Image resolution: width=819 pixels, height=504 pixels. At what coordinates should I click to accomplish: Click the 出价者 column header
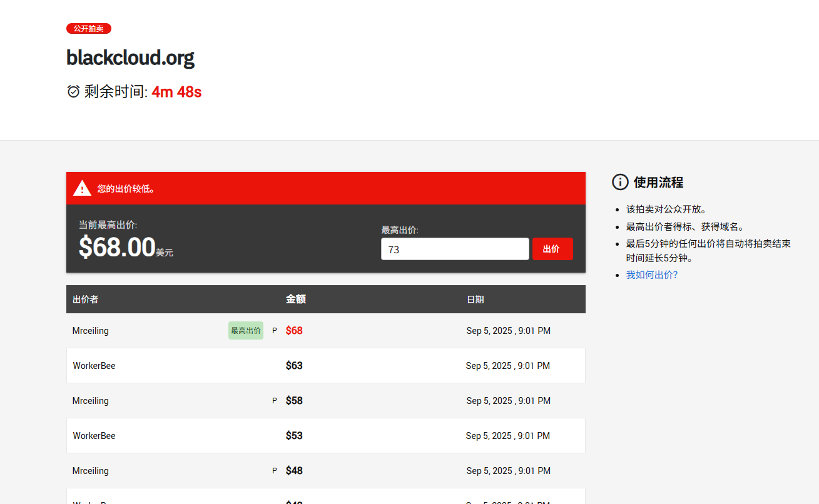click(86, 300)
